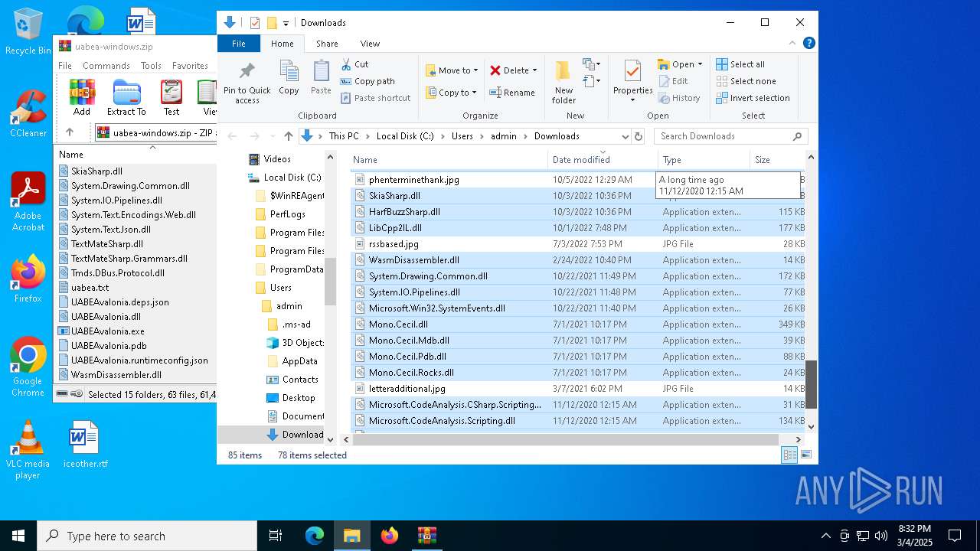980x551 pixels.
Task: Click Local Disk (C:) breadcrumb
Action: click(405, 136)
